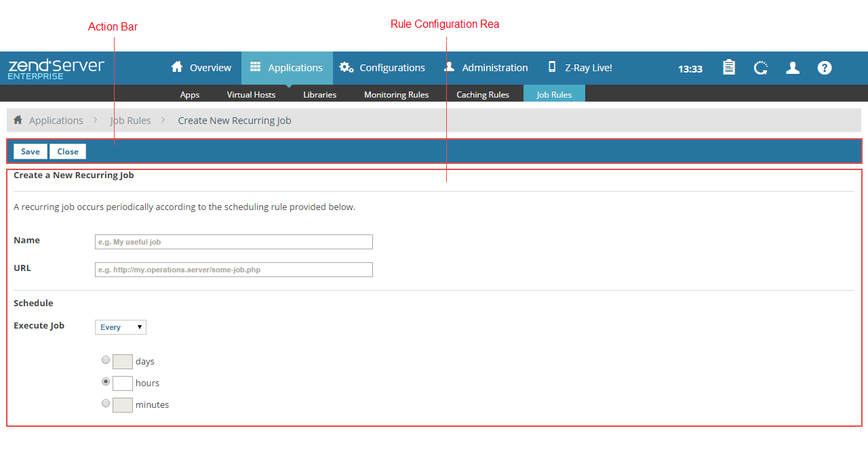
Task: Open Z-Ray Live! from the navigation bar
Action: pos(580,68)
